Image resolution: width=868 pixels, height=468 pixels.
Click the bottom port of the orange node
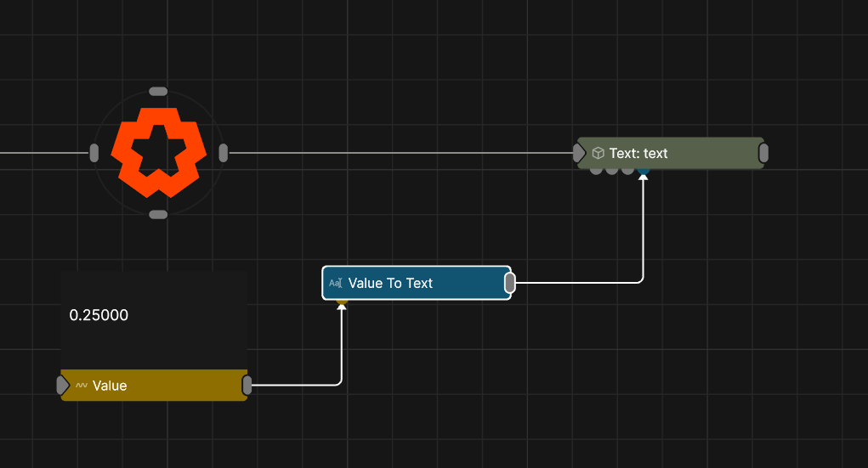pos(158,215)
